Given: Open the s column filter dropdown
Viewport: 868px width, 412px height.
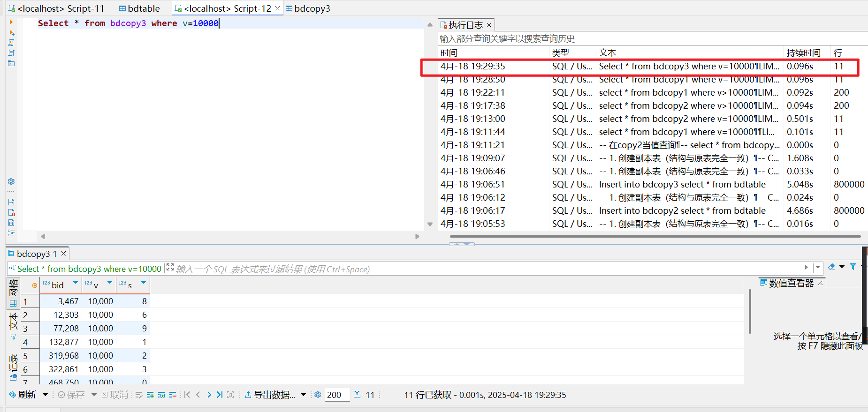Looking at the screenshot, I should pos(144,283).
